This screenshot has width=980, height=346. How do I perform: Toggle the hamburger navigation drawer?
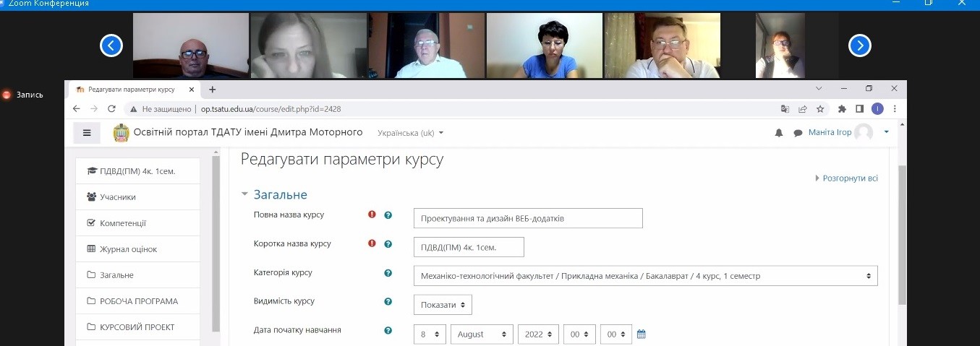(x=87, y=133)
